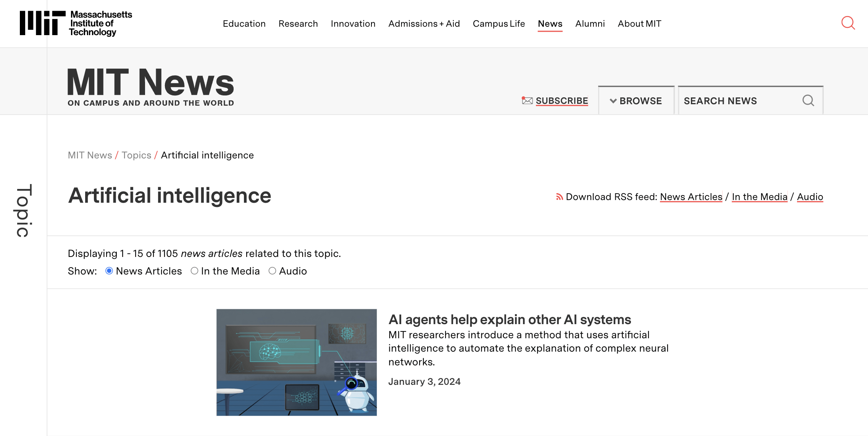Select the News Articles radio button
Viewport: 868px width, 436px height.
[109, 271]
